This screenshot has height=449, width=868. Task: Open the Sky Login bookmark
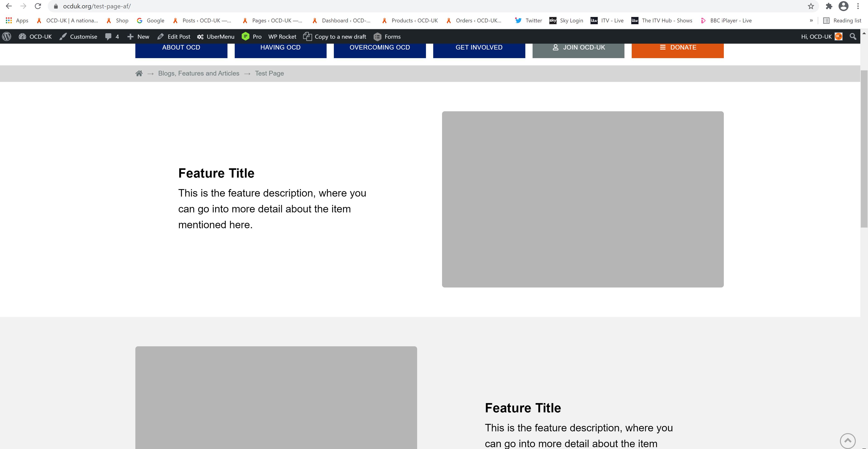(x=566, y=21)
